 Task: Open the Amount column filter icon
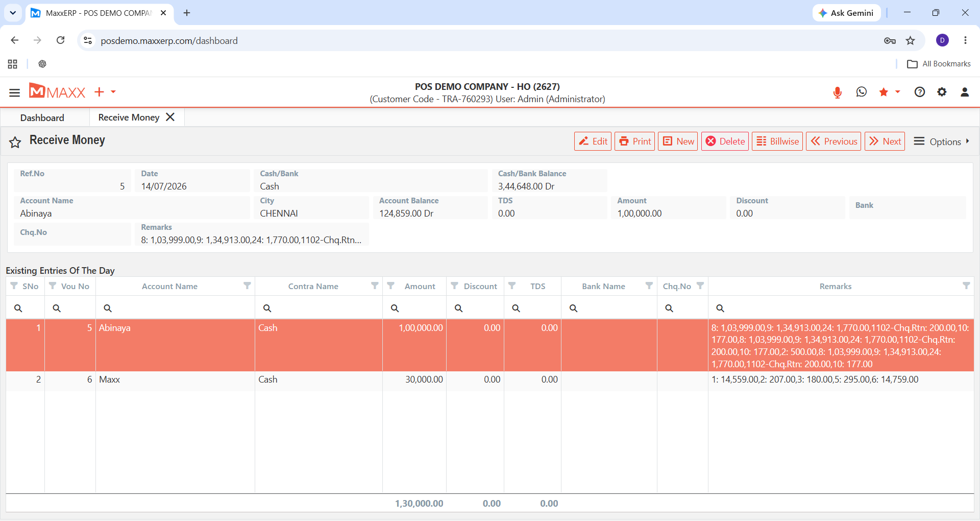click(391, 286)
